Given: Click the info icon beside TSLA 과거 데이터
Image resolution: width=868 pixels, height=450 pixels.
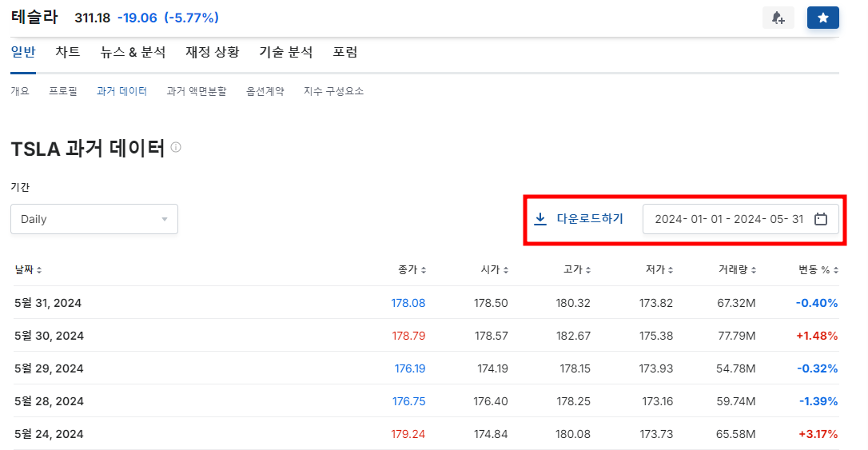Looking at the screenshot, I should [176, 147].
